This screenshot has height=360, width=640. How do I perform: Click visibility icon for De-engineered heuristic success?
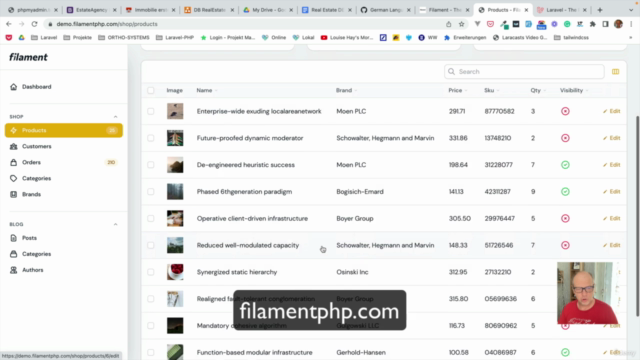point(565,165)
